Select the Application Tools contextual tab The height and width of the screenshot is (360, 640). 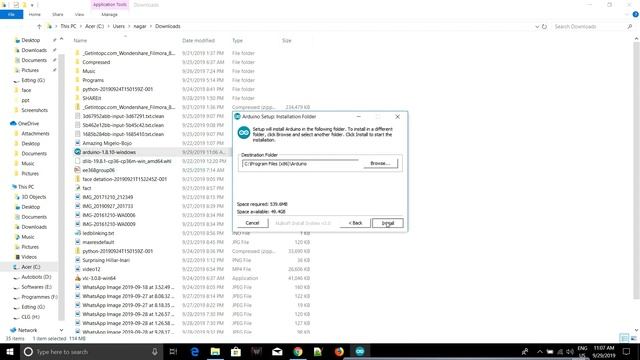point(109,4)
